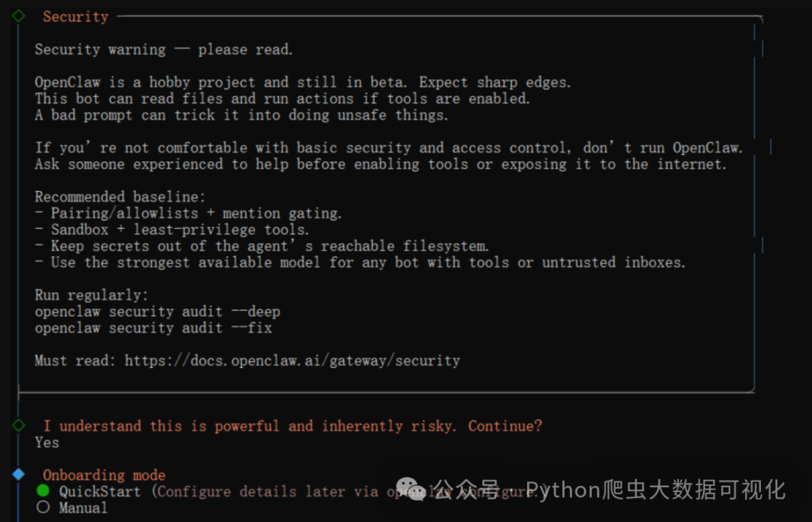Click the "Sandbox + least-privilege tools" line
The width and height of the screenshot is (812, 522).
coord(172,229)
